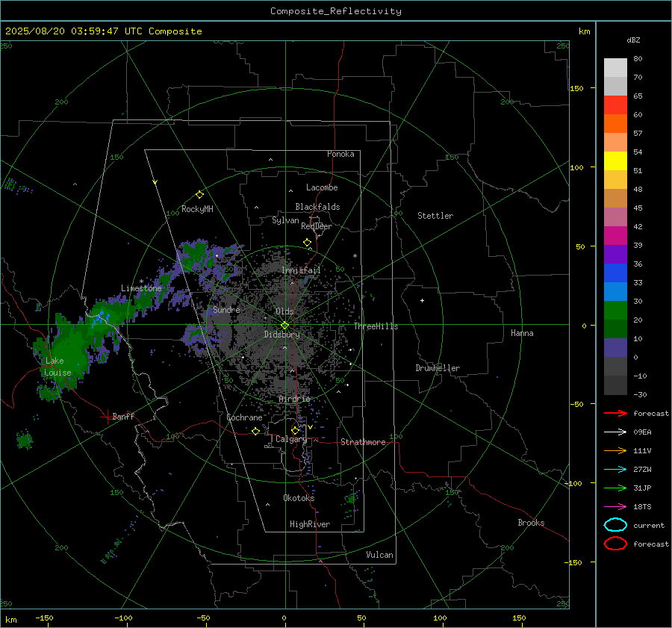Click the Stettler label

(x=435, y=216)
